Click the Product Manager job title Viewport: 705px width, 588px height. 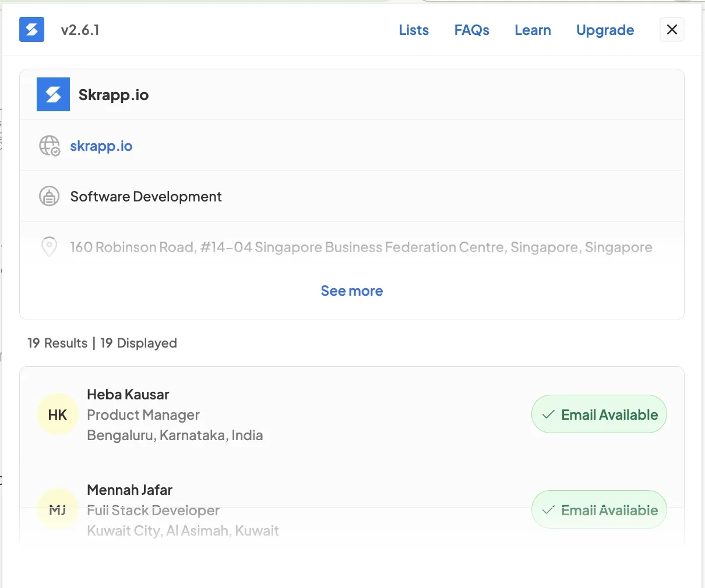click(143, 415)
